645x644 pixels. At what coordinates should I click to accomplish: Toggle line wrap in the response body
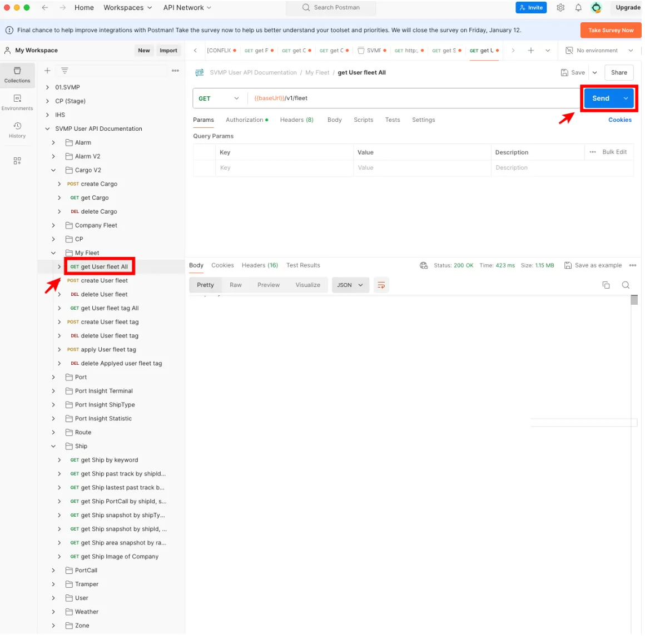coord(382,286)
